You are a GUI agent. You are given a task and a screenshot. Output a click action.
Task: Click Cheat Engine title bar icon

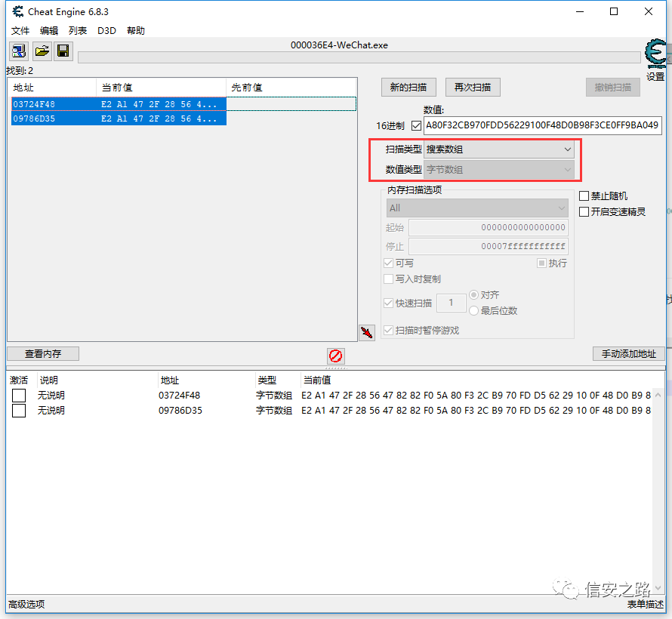point(17,11)
